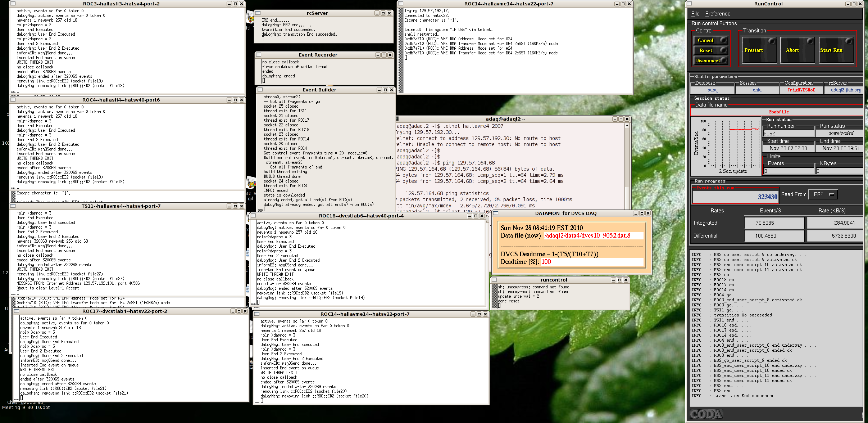Click Configuration value TrigDVCSNoC
This screenshot has width=868, height=423.
tap(801, 90)
